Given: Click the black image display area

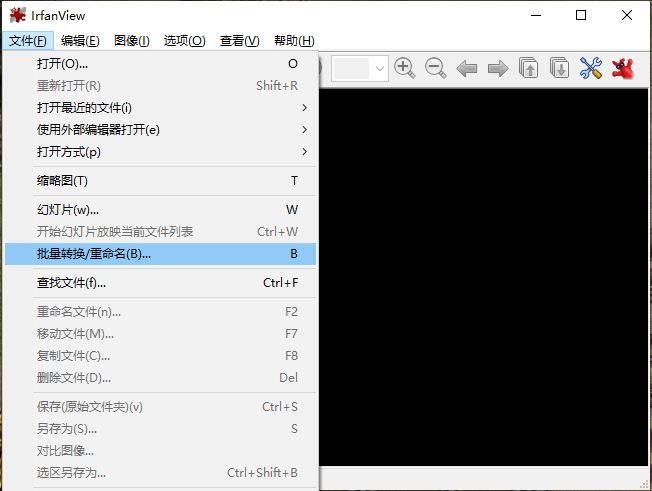Looking at the screenshot, I should [484, 277].
